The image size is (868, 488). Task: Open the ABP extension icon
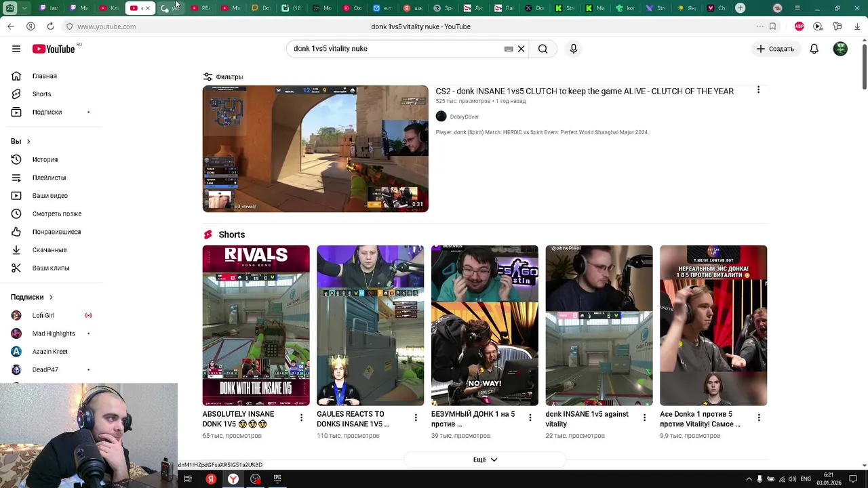coord(799,26)
